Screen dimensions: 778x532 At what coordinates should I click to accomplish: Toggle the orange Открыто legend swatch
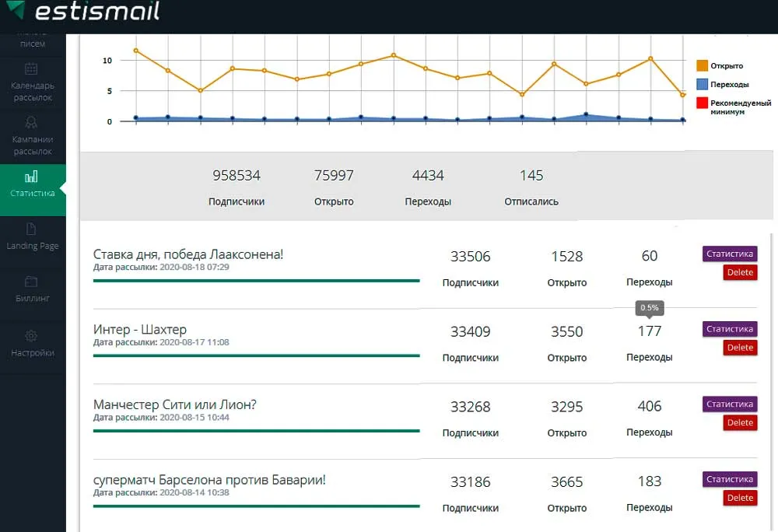click(x=702, y=66)
